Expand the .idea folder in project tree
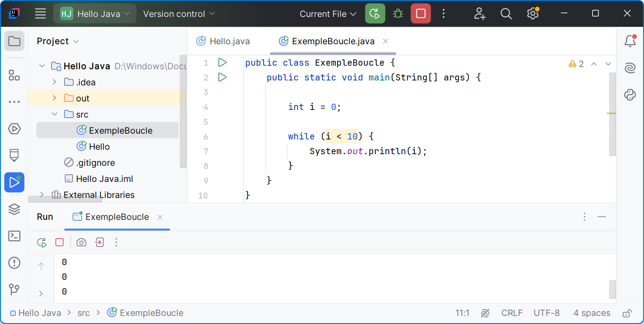 55,82
